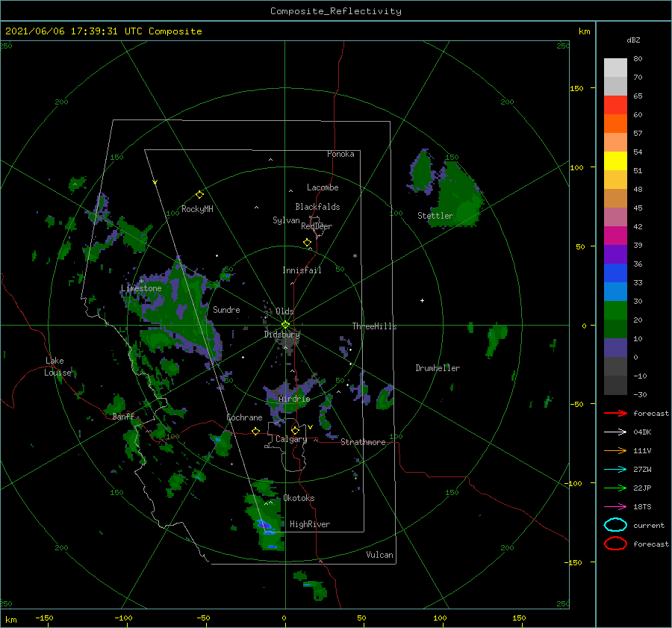
Task: Click the lightest gray 80-70 dBZ swatch
Action: click(615, 68)
